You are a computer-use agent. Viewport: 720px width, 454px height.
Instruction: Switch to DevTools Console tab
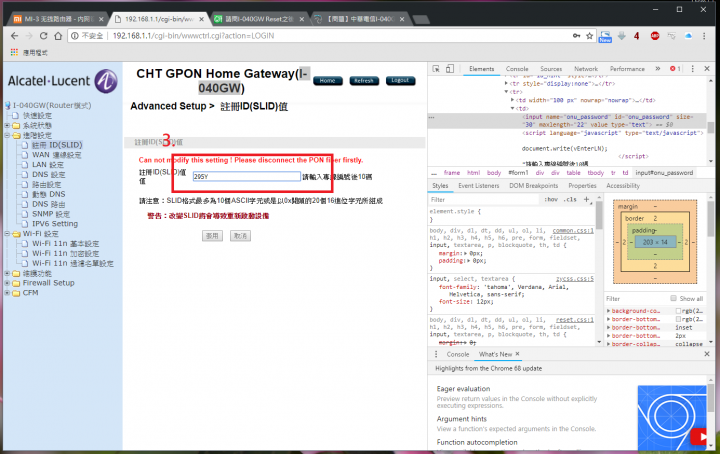517,69
